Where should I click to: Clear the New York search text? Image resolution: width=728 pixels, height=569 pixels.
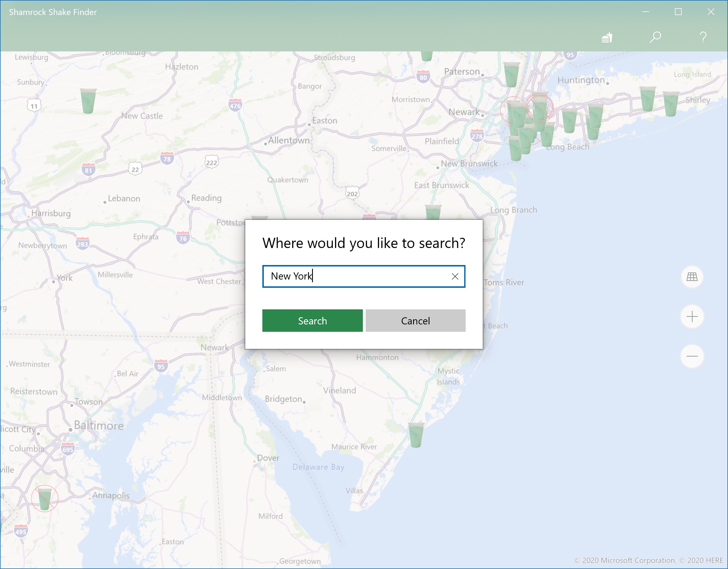(455, 276)
